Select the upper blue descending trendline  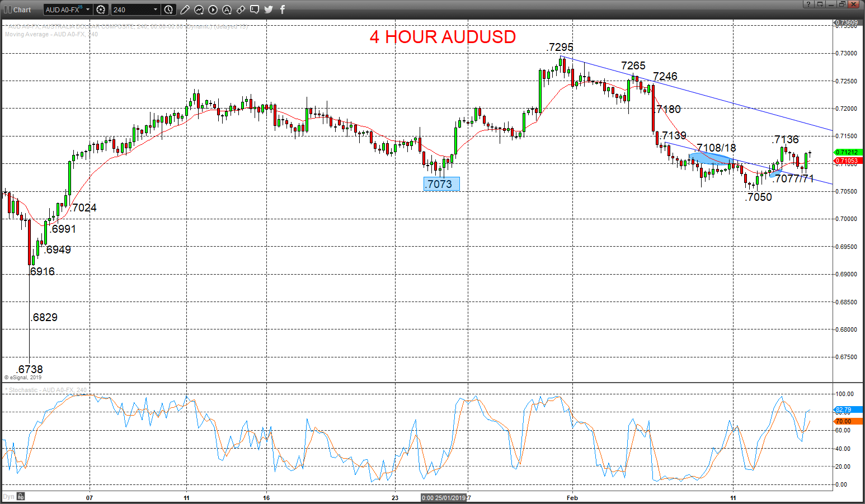697,94
